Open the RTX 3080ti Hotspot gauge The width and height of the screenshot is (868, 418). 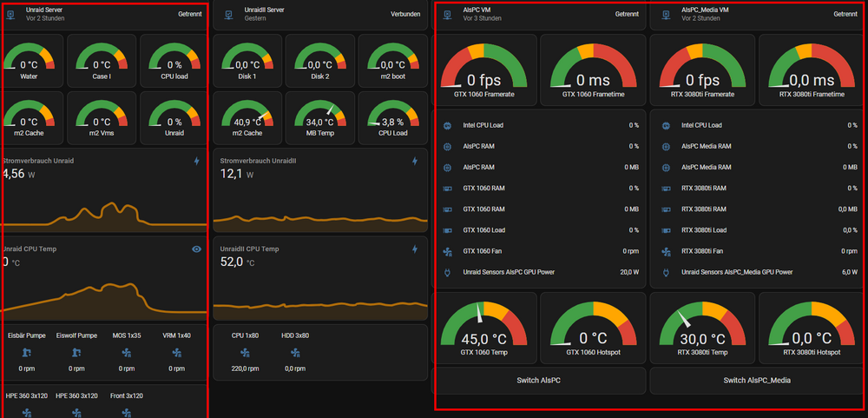coord(812,328)
